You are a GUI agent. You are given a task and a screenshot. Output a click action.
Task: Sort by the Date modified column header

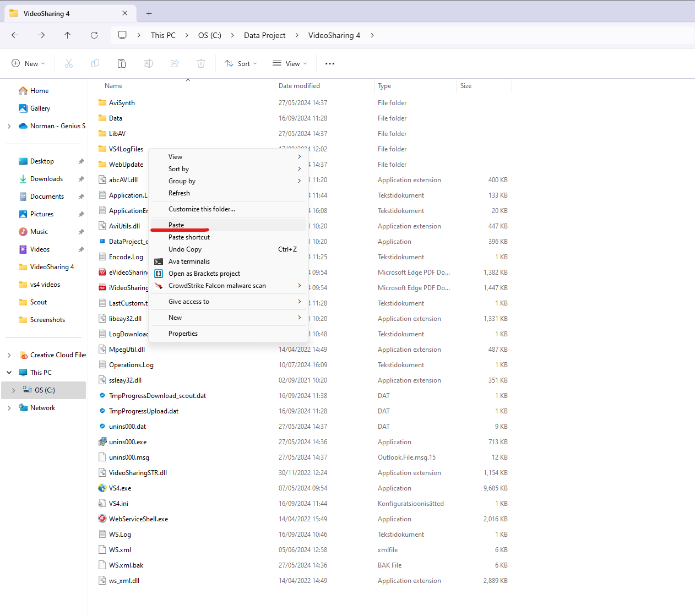click(324, 86)
